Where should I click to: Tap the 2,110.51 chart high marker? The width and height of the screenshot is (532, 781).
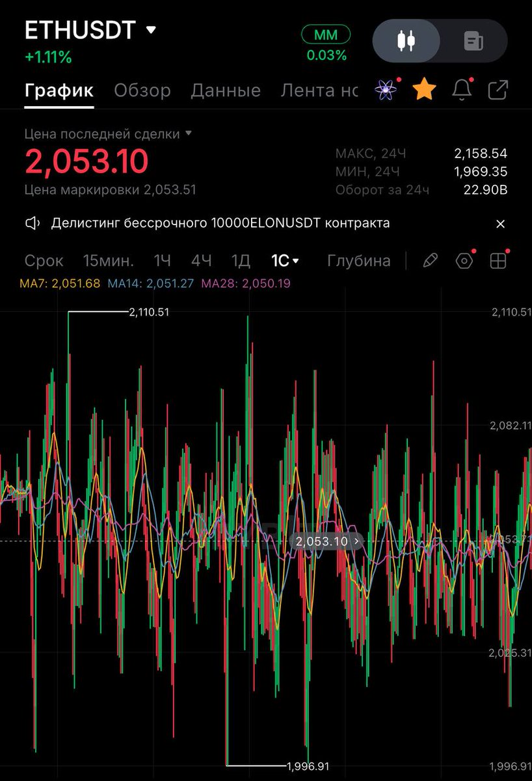[149, 312]
